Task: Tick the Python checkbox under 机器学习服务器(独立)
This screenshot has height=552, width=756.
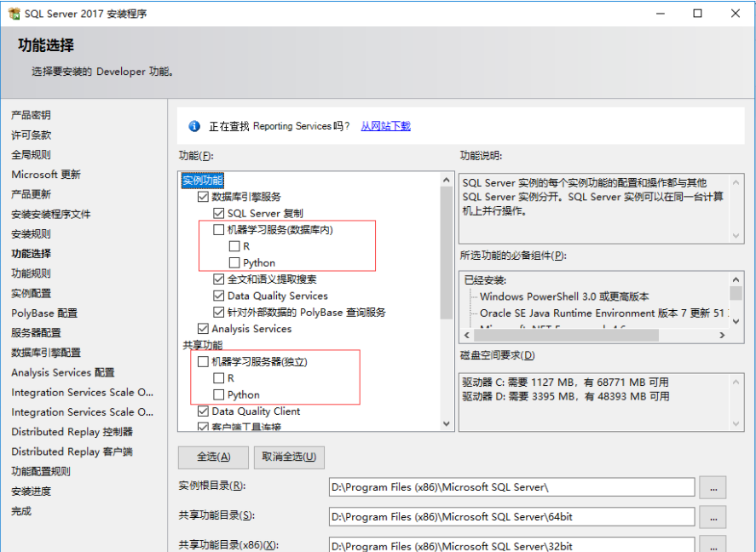Action: (218, 394)
